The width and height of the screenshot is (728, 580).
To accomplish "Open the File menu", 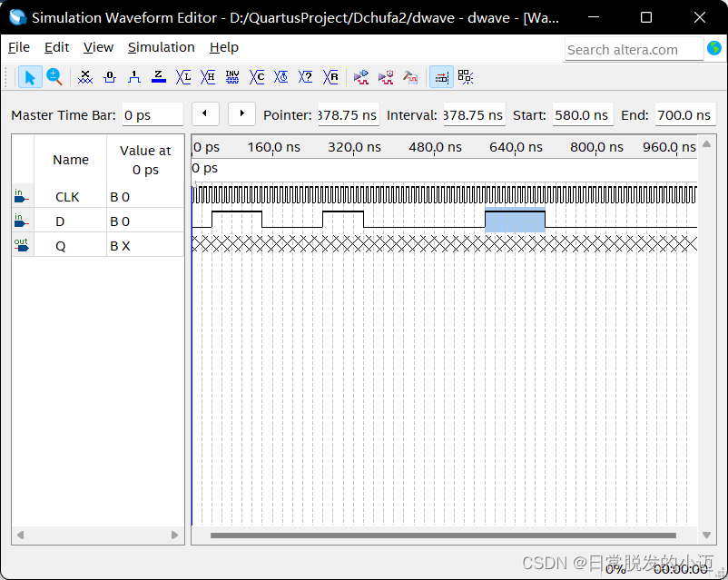I will point(19,47).
